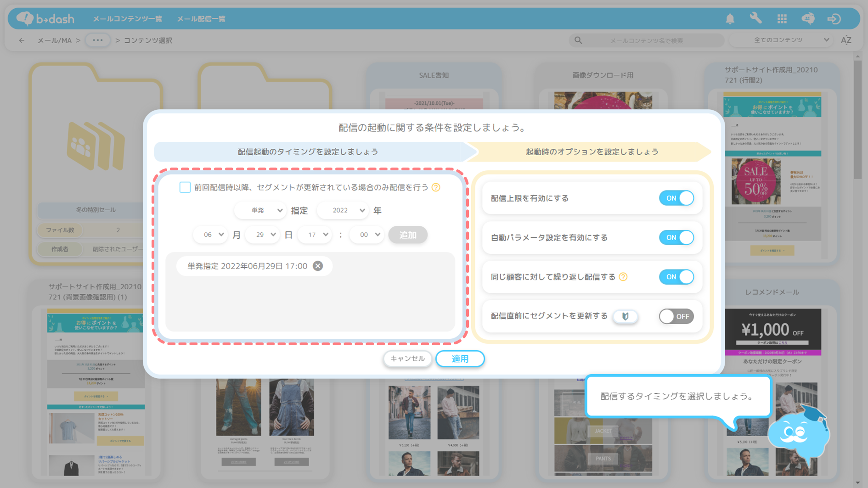
Task: Click the キャンセル button
Action: 408,359
